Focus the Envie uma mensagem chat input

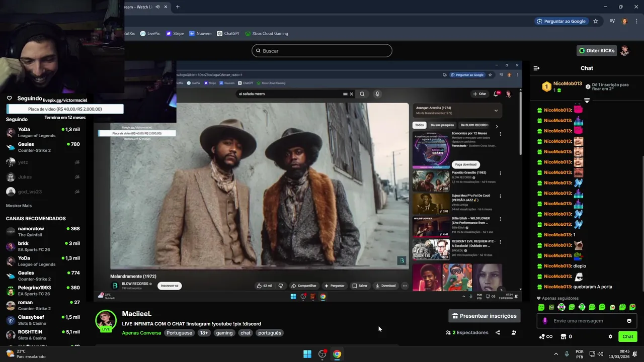coord(586,321)
